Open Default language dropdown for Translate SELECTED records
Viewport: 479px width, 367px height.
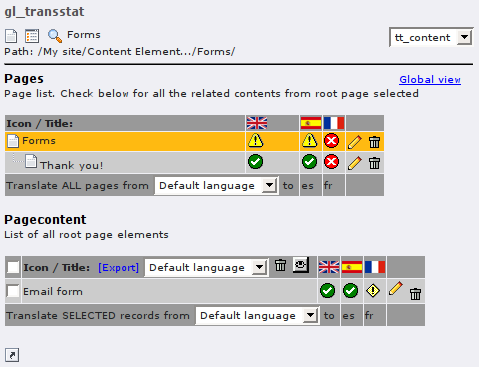(x=257, y=316)
